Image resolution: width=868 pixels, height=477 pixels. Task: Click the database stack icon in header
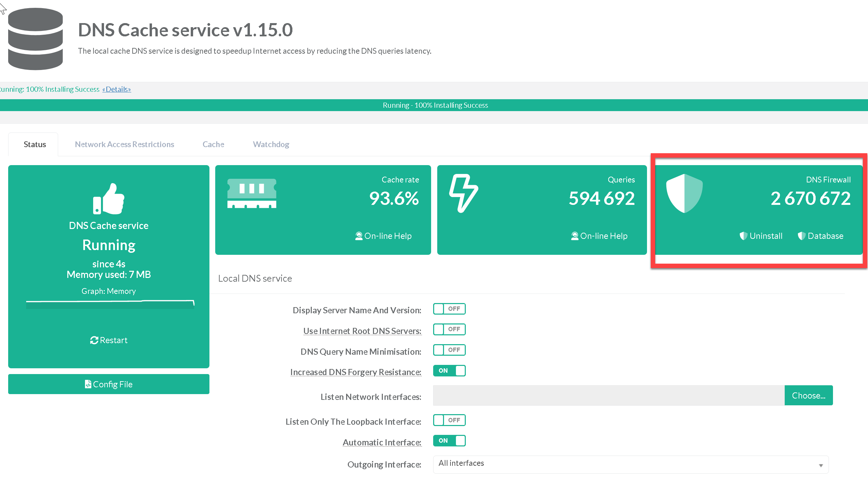click(x=35, y=39)
